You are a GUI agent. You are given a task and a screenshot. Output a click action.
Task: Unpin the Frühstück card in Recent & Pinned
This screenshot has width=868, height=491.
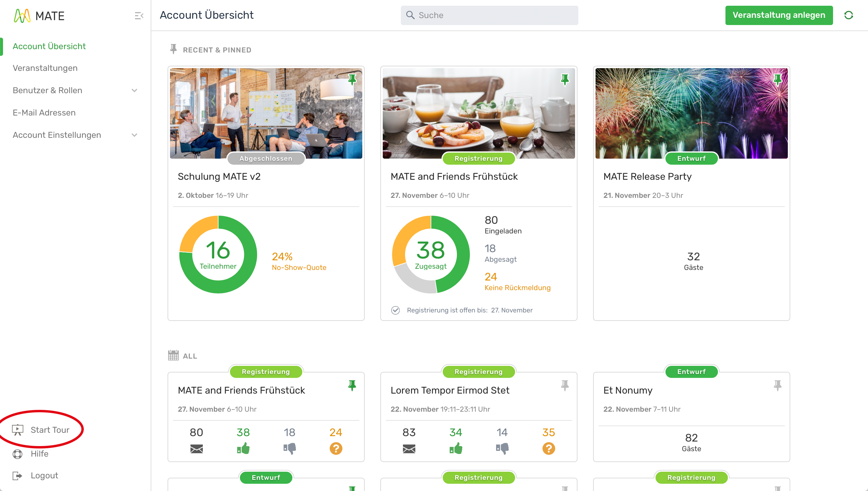point(565,80)
